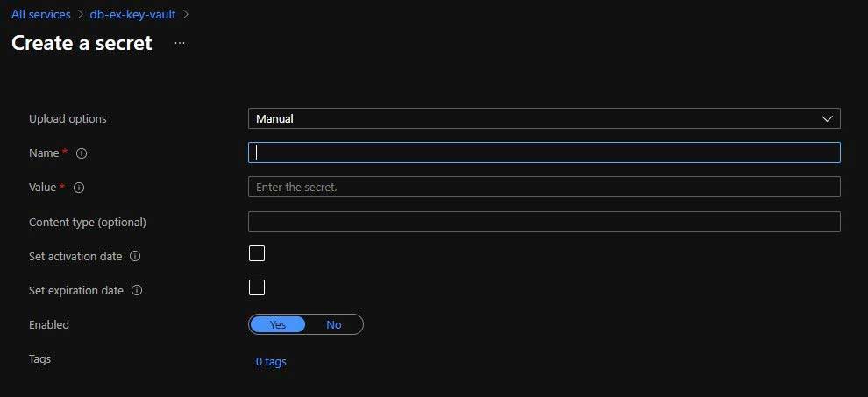The height and width of the screenshot is (397, 868).
Task: Click the Upload options dropdown arrow
Action: point(827,119)
